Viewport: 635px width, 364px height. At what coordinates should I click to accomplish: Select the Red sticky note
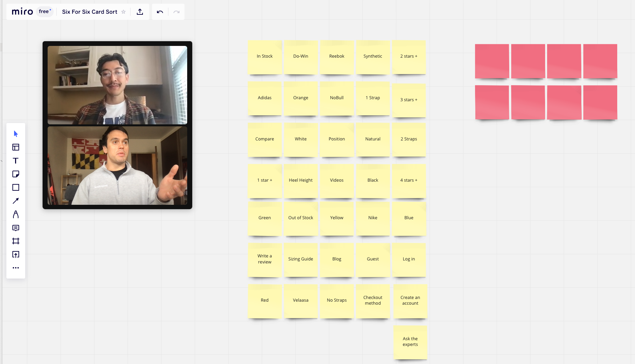(265, 301)
